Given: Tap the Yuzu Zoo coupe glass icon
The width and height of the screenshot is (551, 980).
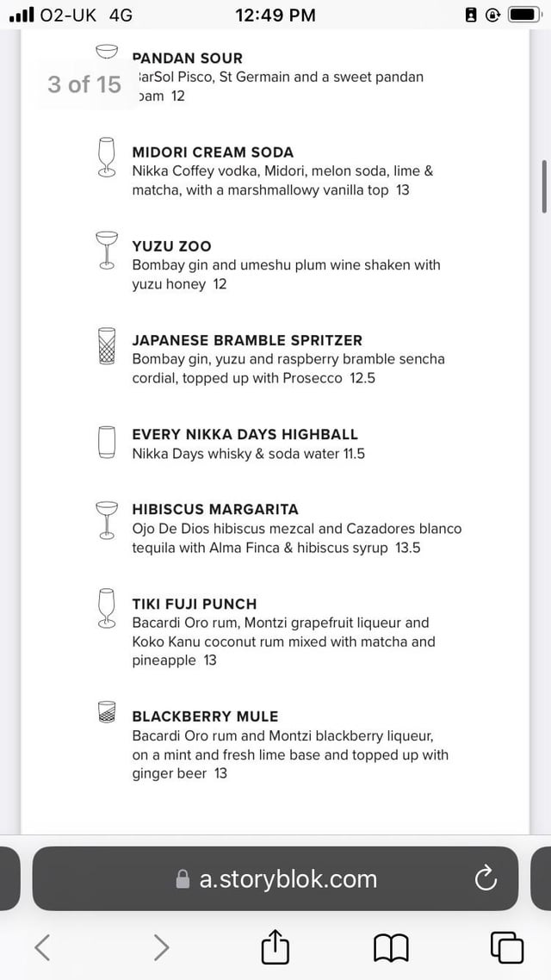Looking at the screenshot, I should click(107, 251).
